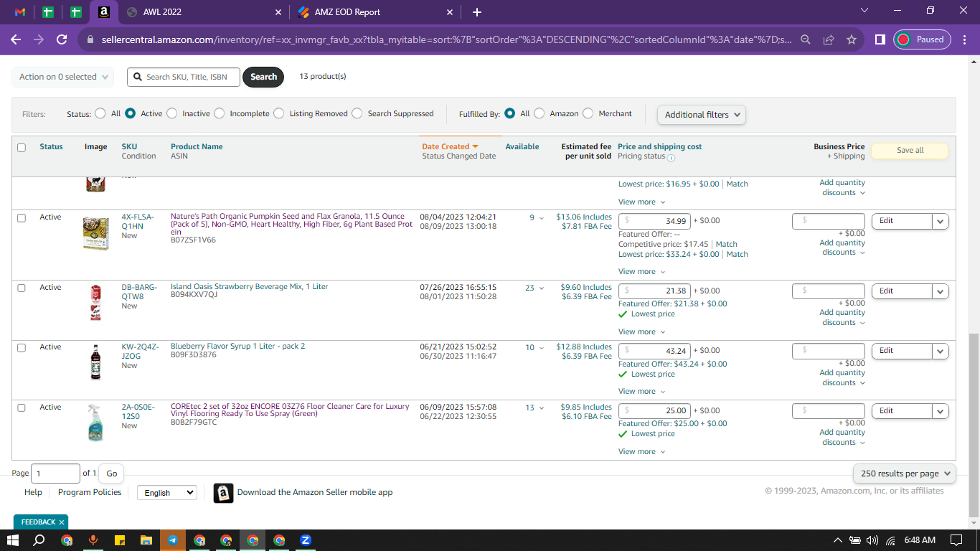The width and height of the screenshot is (980, 551).
Task: Go back to the previous page
Action: coord(16,40)
